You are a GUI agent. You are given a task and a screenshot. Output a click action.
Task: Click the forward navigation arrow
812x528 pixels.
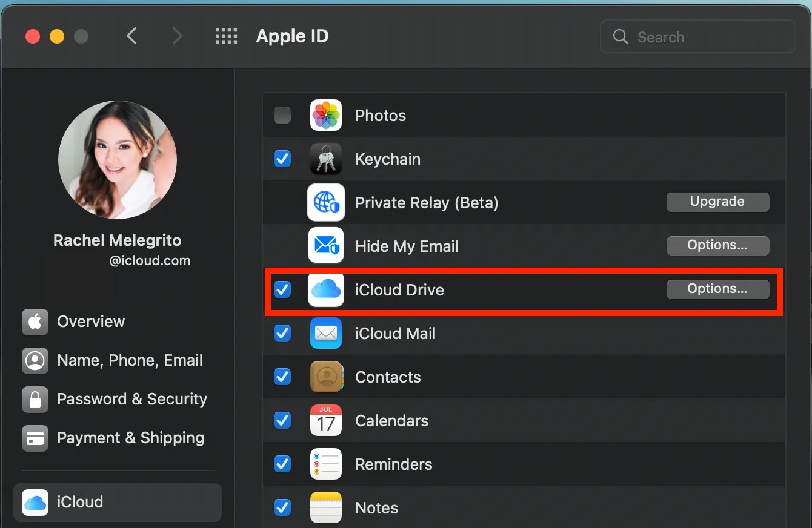(177, 36)
